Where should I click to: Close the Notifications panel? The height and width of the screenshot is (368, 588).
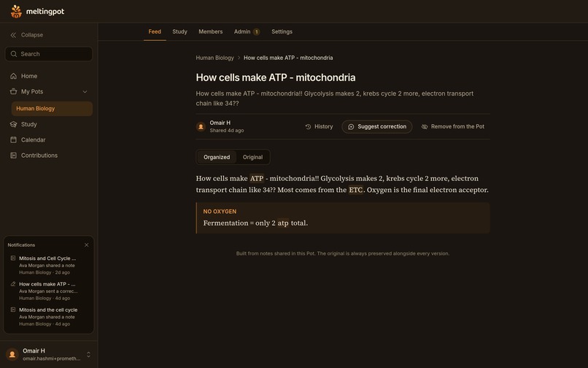point(87,245)
